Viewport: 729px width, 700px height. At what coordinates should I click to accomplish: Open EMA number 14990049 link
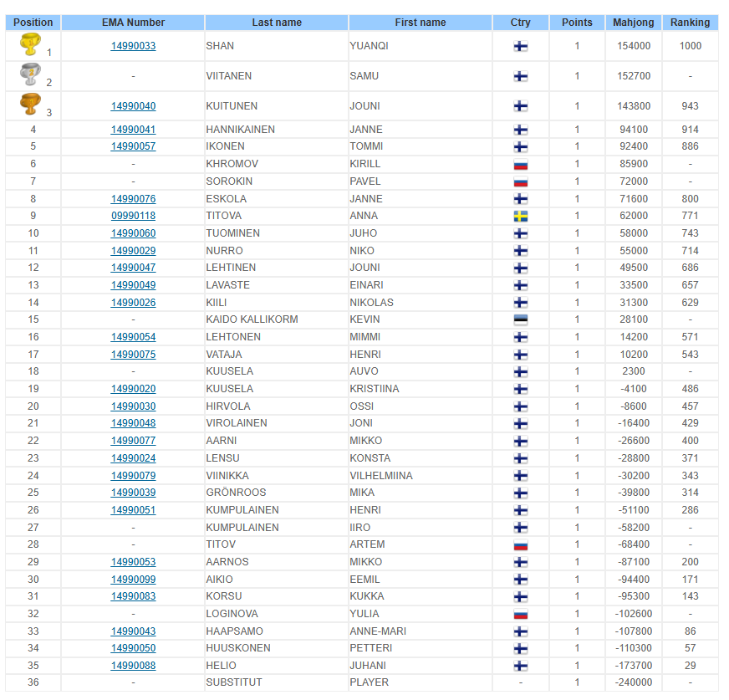133,285
